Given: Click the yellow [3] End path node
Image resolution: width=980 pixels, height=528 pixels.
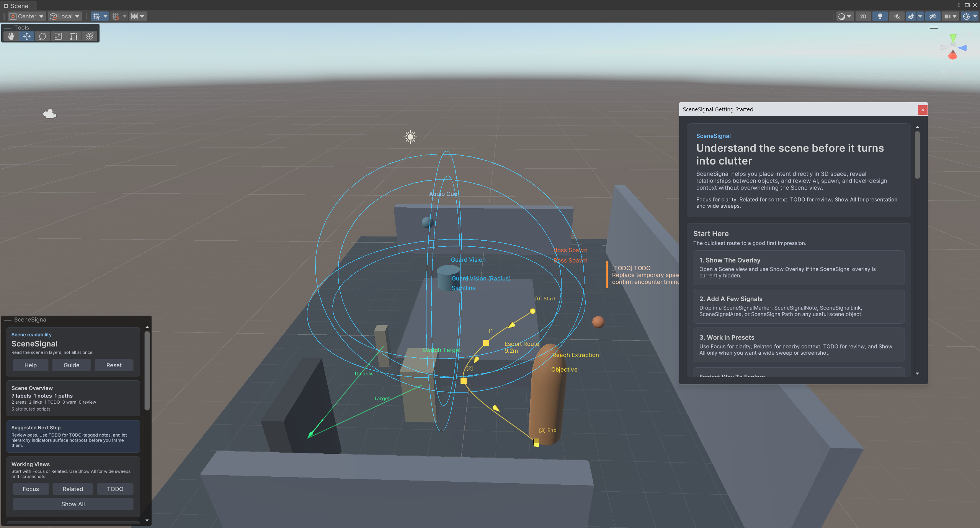Looking at the screenshot, I should 536,443.
